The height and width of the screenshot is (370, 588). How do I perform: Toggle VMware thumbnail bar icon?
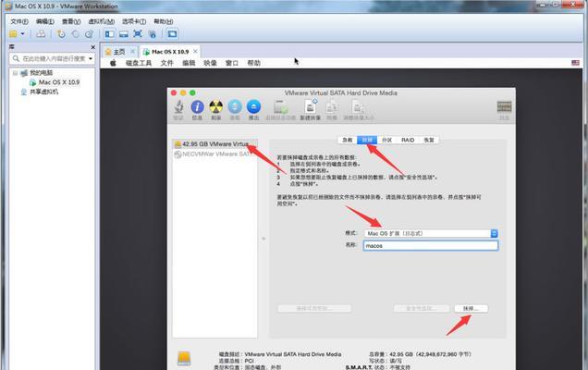124,34
